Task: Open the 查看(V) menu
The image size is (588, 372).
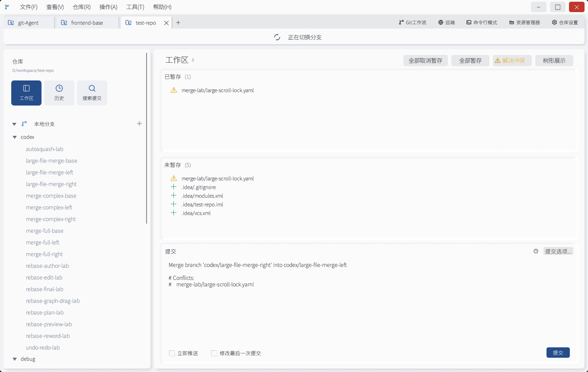Action: pos(55,7)
